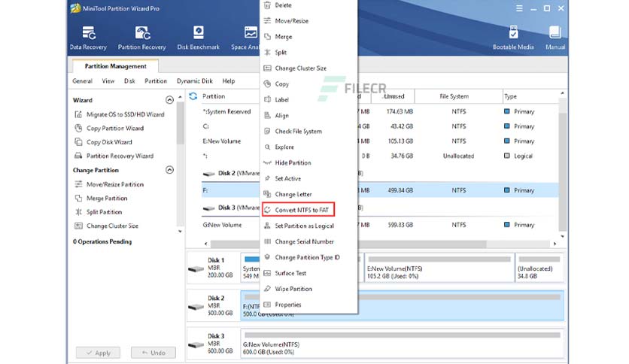Open the Manual from toolbar

[555, 38]
